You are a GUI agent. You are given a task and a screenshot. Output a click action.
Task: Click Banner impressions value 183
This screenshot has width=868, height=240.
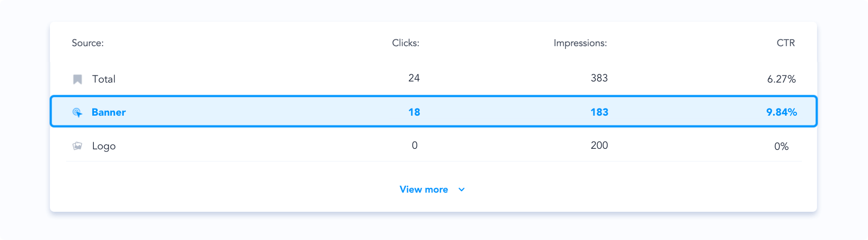(x=599, y=112)
